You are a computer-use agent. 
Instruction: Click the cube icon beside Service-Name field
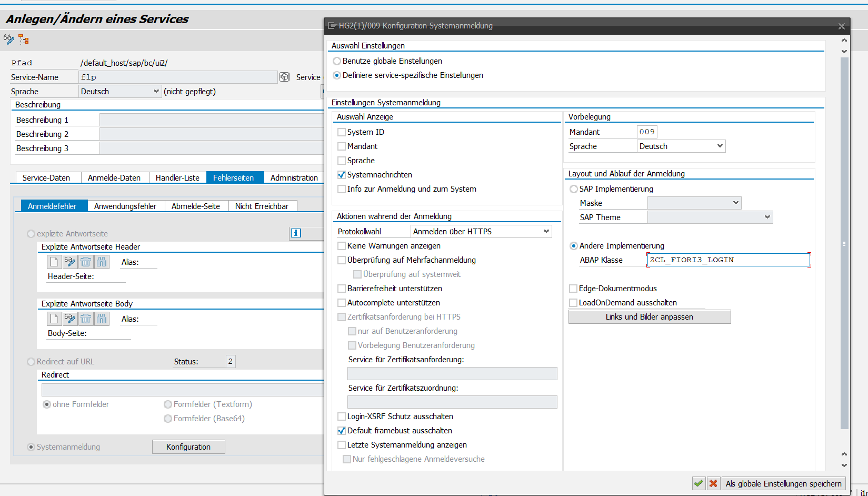pos(284,77)
